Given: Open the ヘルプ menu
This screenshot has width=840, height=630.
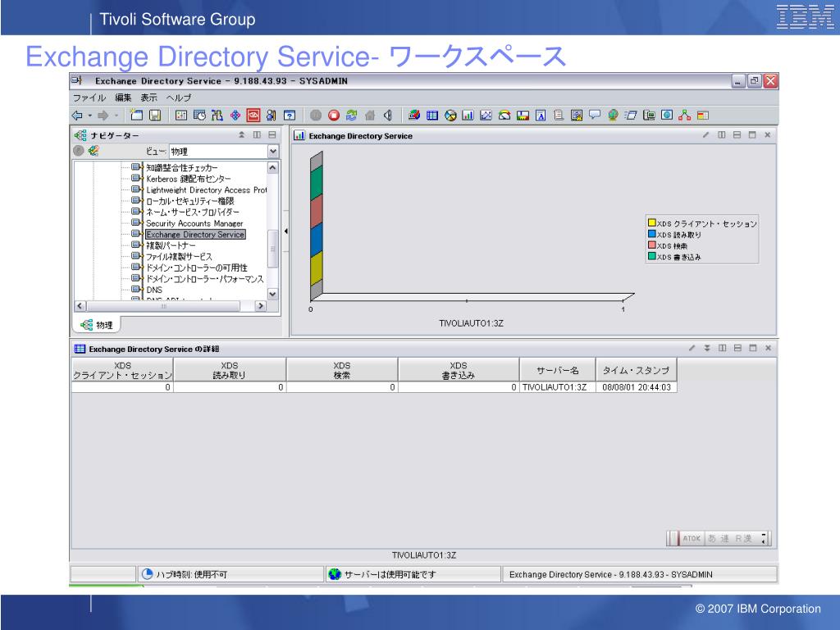Looking at the screenshot, I should click(178, 98).
